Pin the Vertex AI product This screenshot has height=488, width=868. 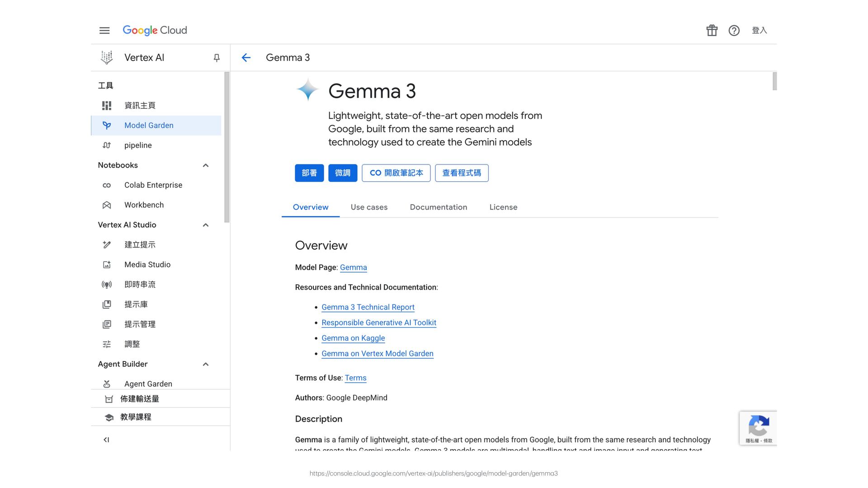[x=217, y=58]
